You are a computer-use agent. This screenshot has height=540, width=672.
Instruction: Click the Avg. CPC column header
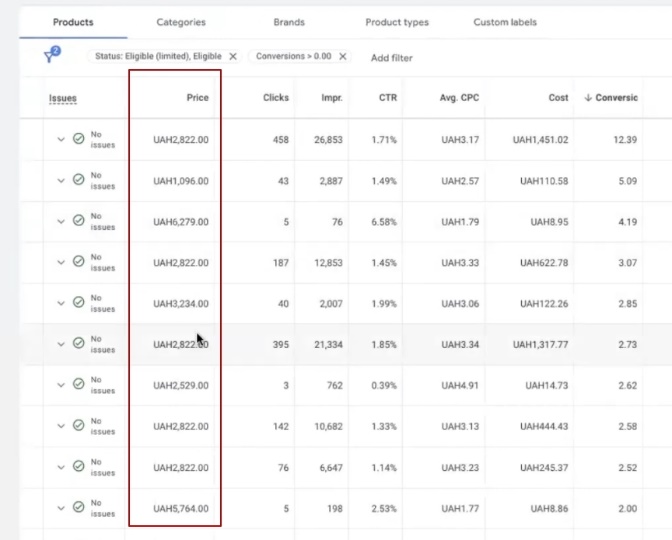(461, 98)
